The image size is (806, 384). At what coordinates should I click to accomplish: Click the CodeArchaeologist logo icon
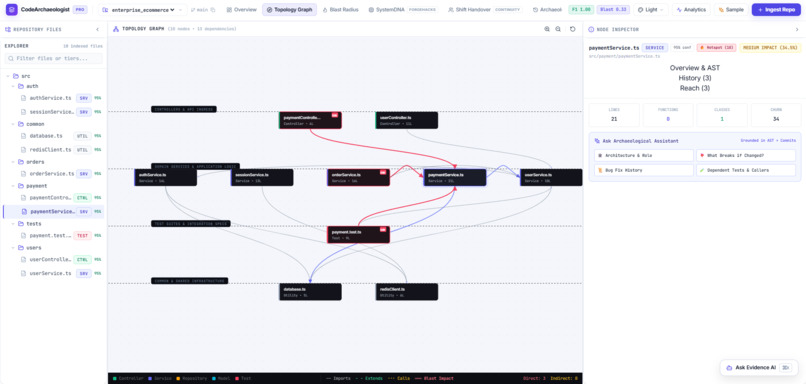[11, 9]
